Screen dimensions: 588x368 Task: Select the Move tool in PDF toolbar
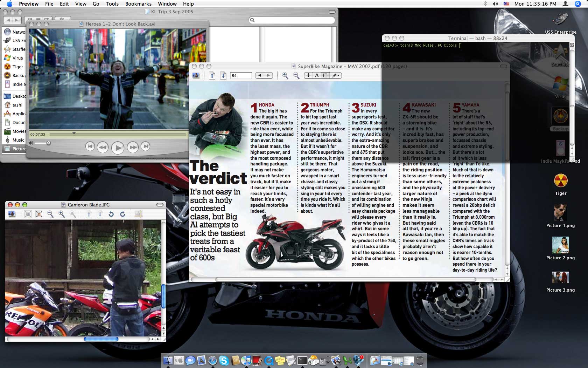tap(308, 75)
